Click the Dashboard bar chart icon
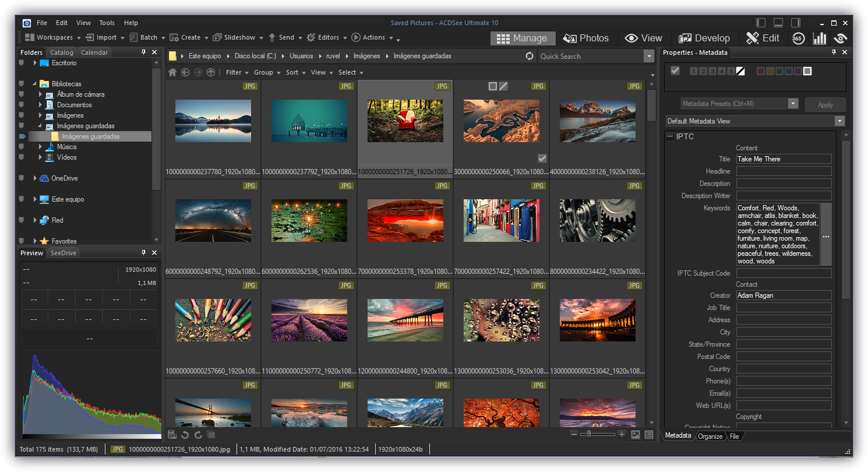868x472 pixels. 820,38
